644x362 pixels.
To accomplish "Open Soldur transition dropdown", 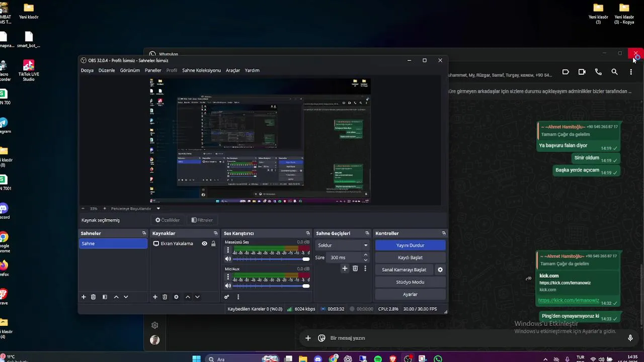I will tap(343, 245).
